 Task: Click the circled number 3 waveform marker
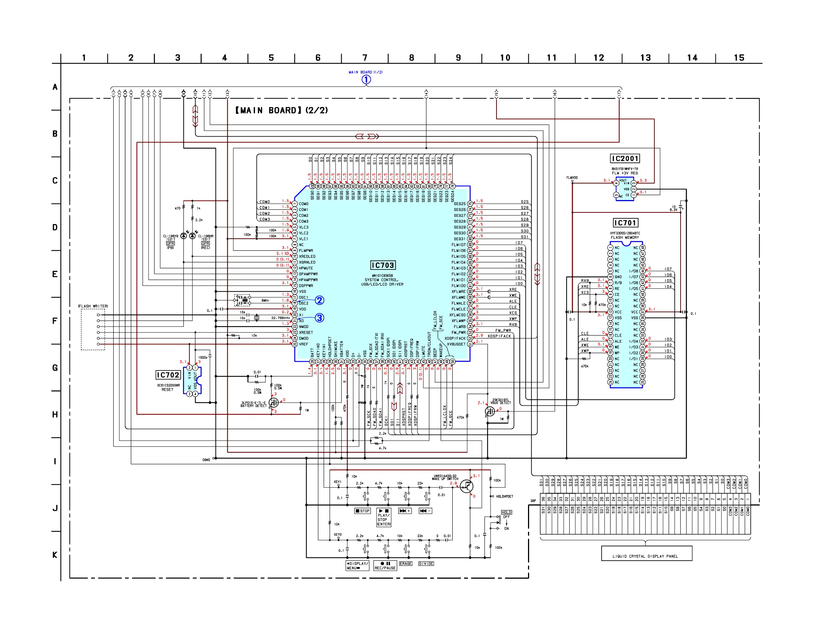tap(319, 318)
